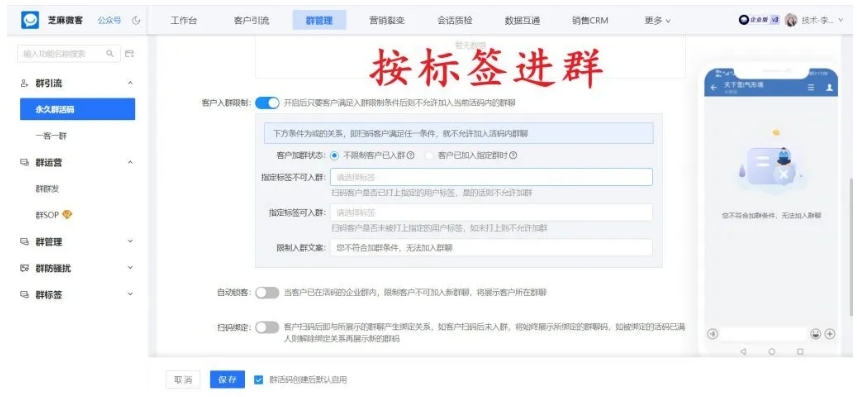Enable the 自动锁客 switch

click(x=267, y=293)
